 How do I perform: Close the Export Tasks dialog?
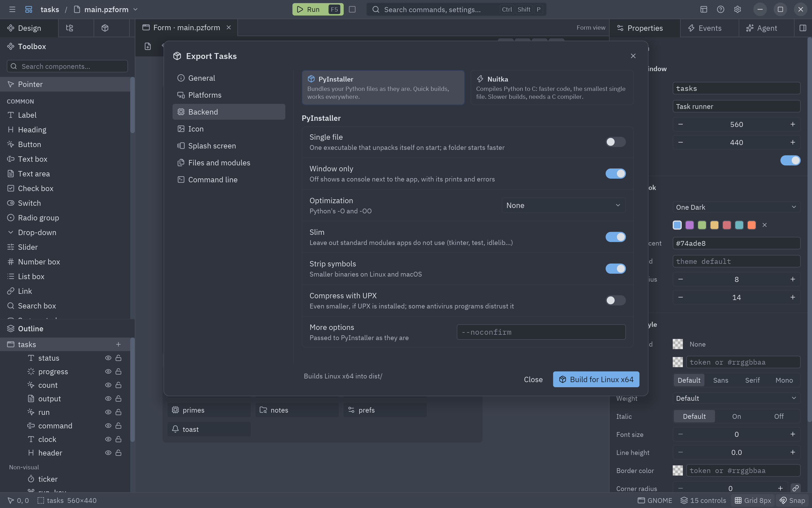pos(633,56)
